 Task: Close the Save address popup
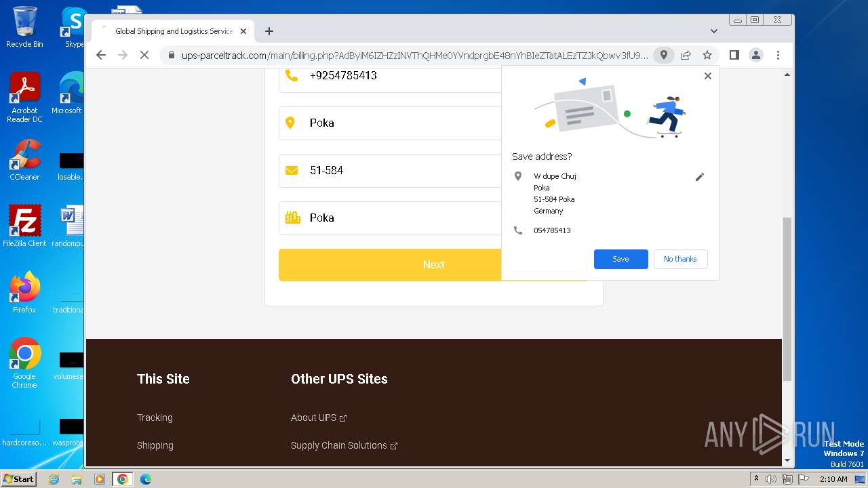pyautogui.click(x=708, y=76)
